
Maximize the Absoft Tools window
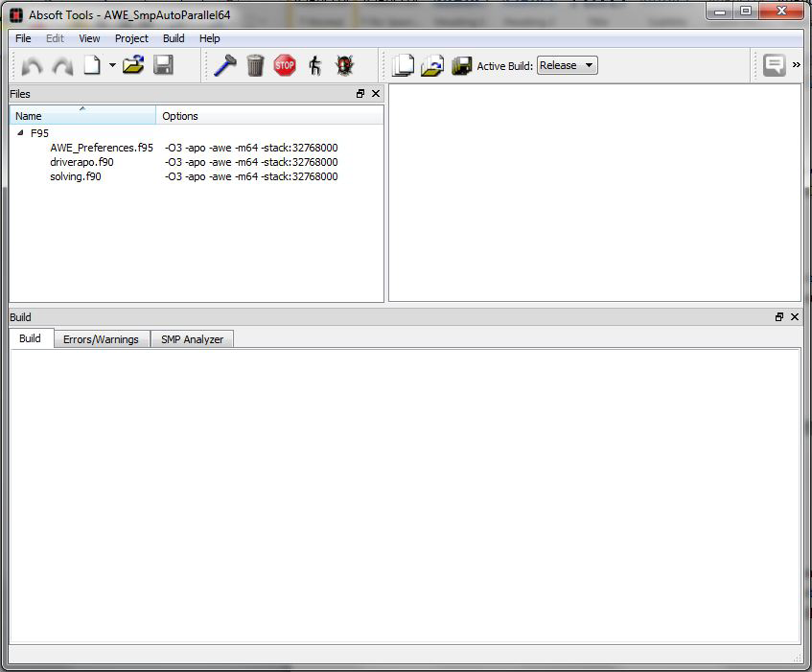click(x=745, y=12)
